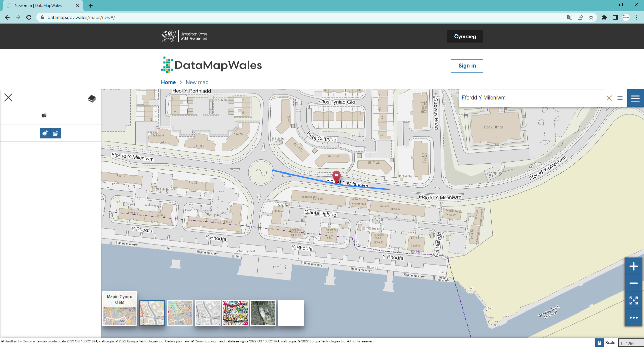Image resolution: width=644 pixels, height=347 pixels.
Task: Click the Sign in button
Action: point(467,66)
